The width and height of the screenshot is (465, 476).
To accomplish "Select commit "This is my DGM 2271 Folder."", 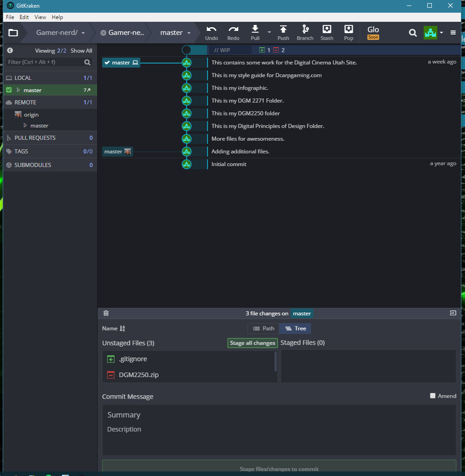I will click(x=247, y=101).
